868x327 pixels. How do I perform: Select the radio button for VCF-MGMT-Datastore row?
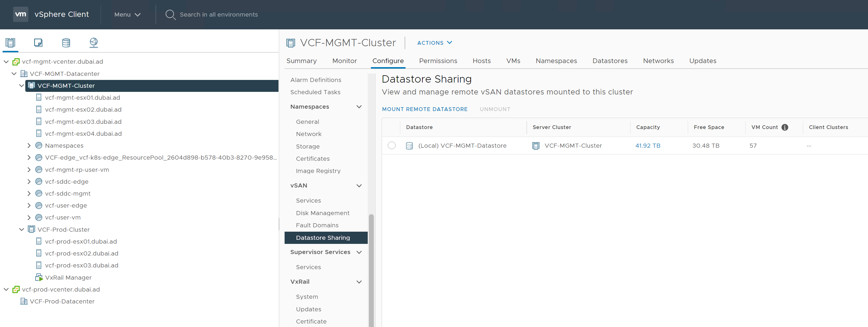coord(391,146)
